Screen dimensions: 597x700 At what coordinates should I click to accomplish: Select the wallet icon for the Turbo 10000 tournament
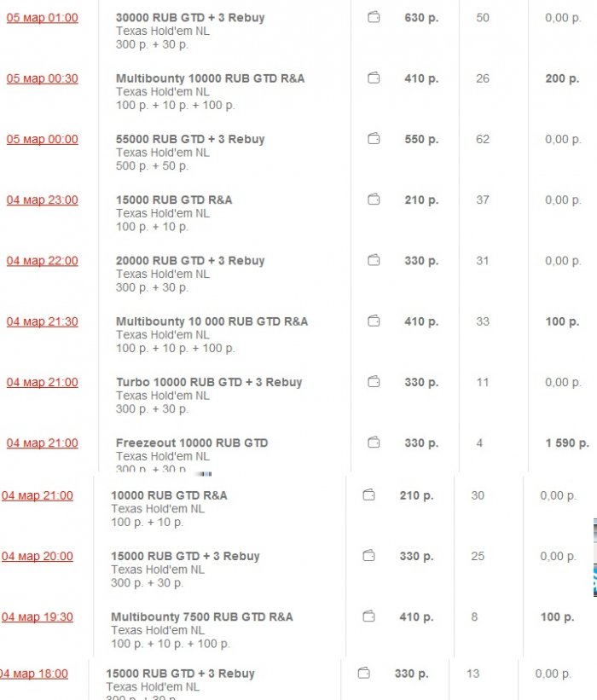[x=374, y=382]
